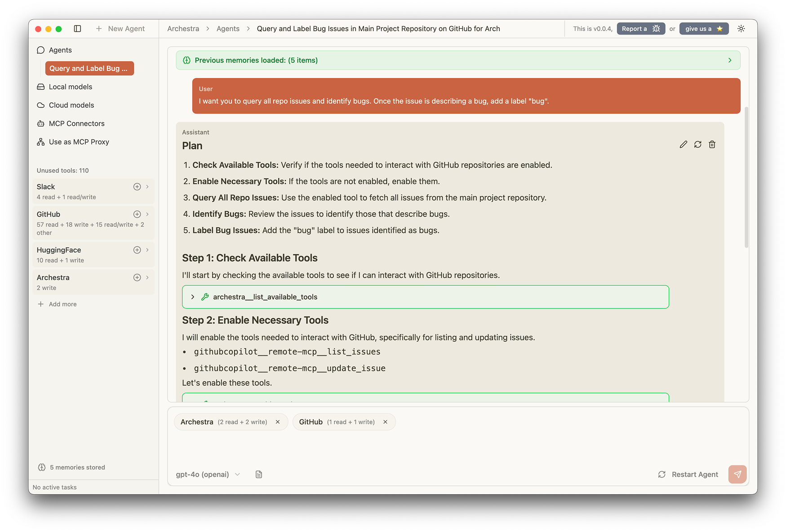Remove Archestra tools chip from input

coord(278,422)
